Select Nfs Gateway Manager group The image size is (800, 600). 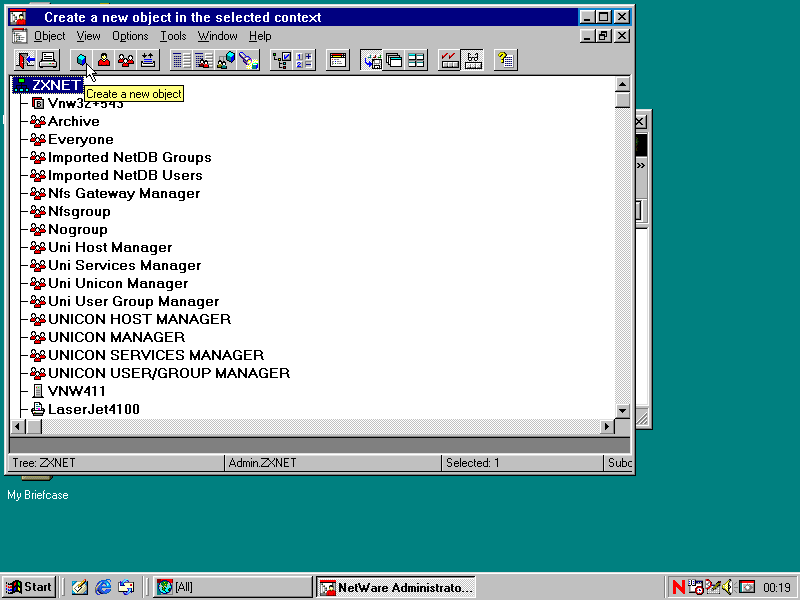115,193
